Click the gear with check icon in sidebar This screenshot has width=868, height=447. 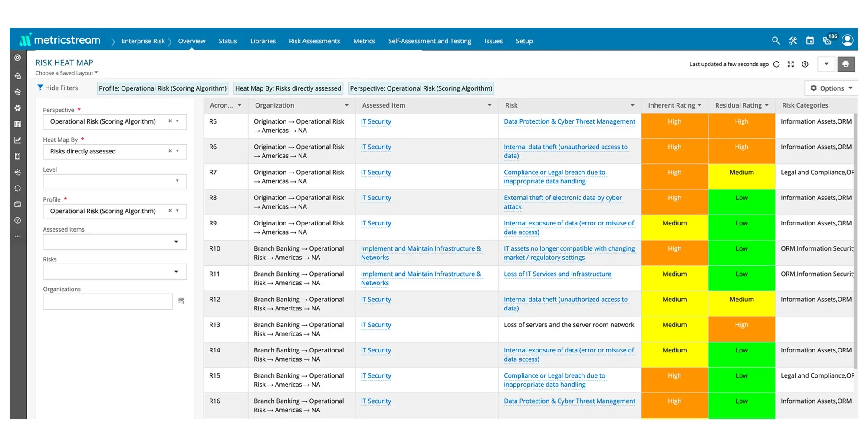pyautogui.click(x=18, y=108)
